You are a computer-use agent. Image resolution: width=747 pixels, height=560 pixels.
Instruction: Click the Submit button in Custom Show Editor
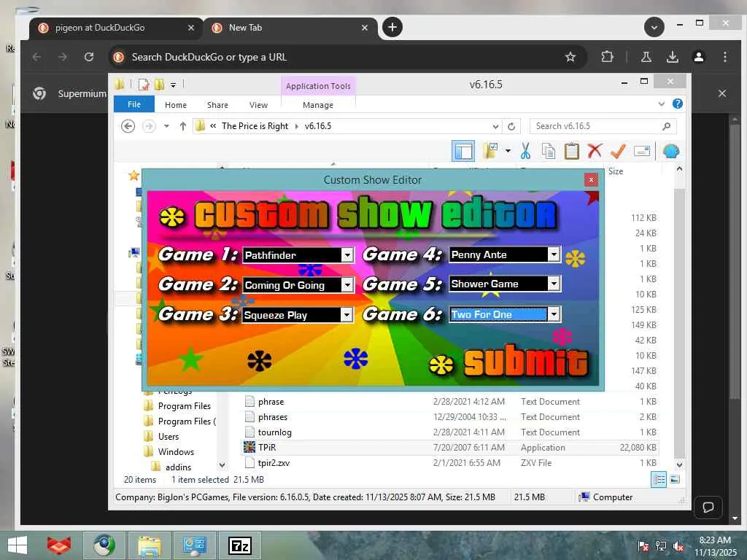click(525, 362)
